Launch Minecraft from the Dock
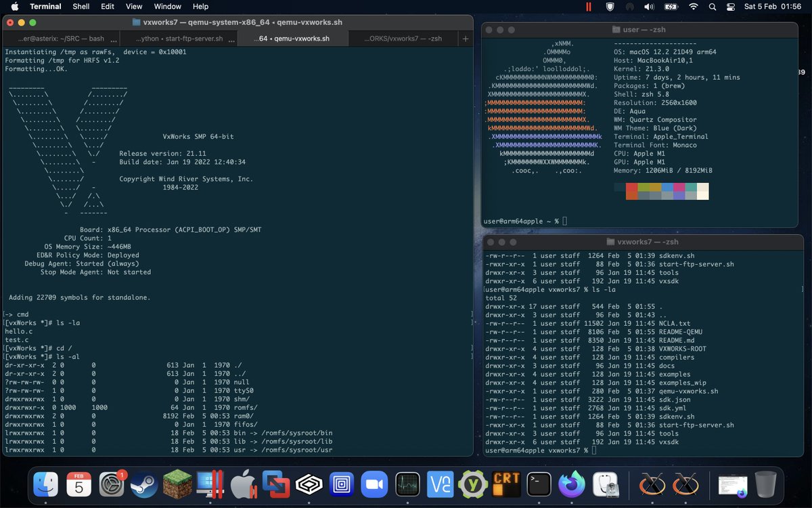Image resolution: width=812 pixels, height=508 pixels. pyautogui.click(x=177, y=484)
